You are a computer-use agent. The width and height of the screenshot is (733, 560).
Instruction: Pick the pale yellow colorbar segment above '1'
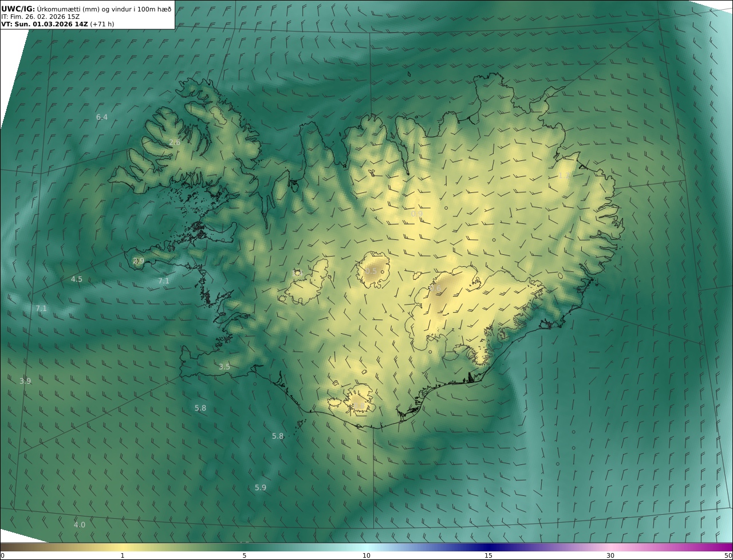click(123, 547)
